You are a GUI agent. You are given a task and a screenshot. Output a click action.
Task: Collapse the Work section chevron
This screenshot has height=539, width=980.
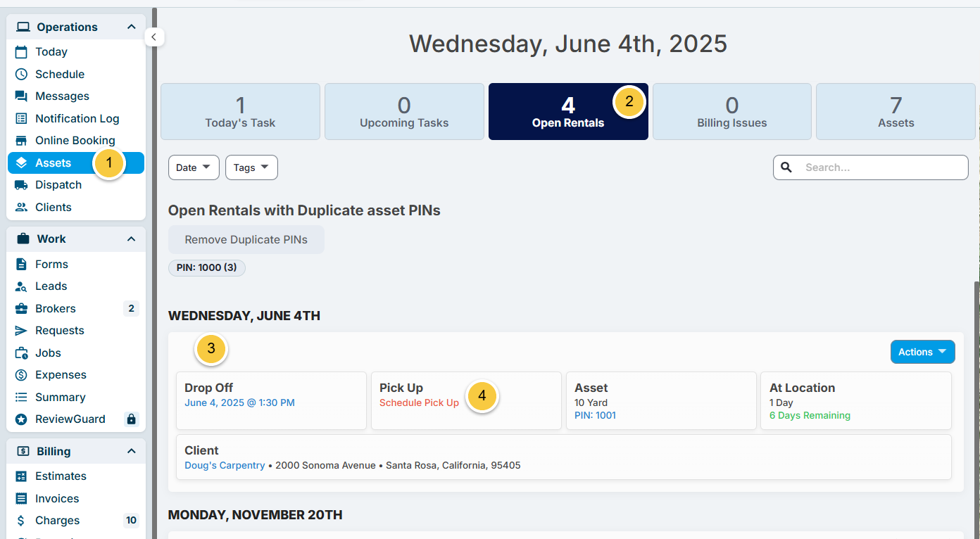132,239
